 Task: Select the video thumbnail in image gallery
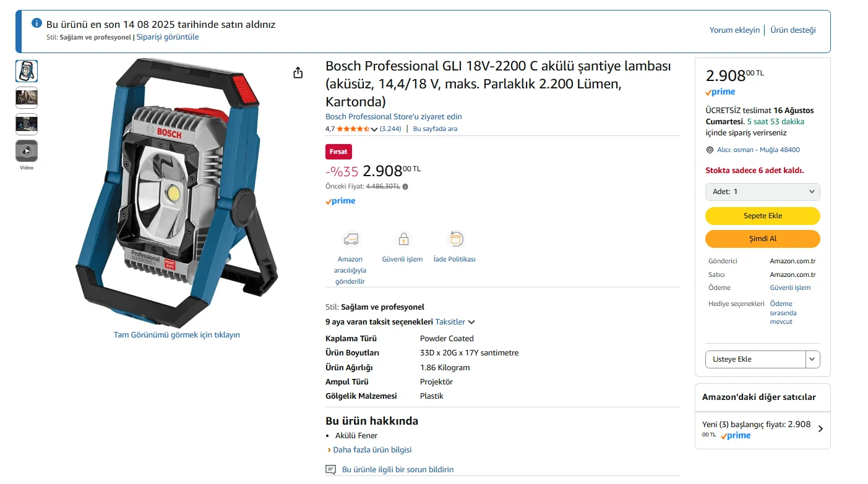pos(27,151)
